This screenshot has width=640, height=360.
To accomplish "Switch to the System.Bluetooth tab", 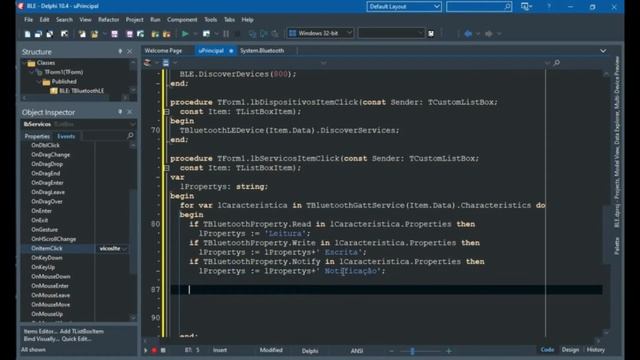I will coord(262,51).
